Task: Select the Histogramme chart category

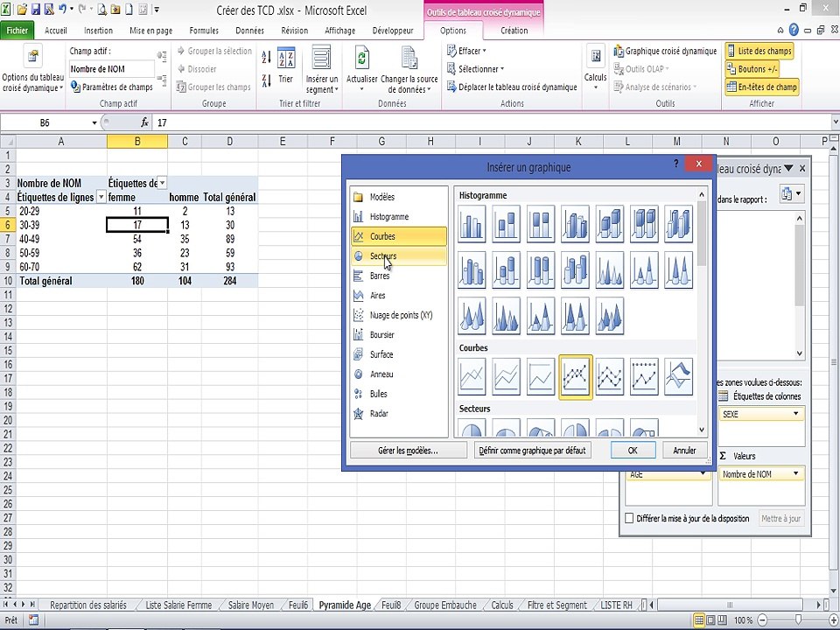Action: click(399, 216)
